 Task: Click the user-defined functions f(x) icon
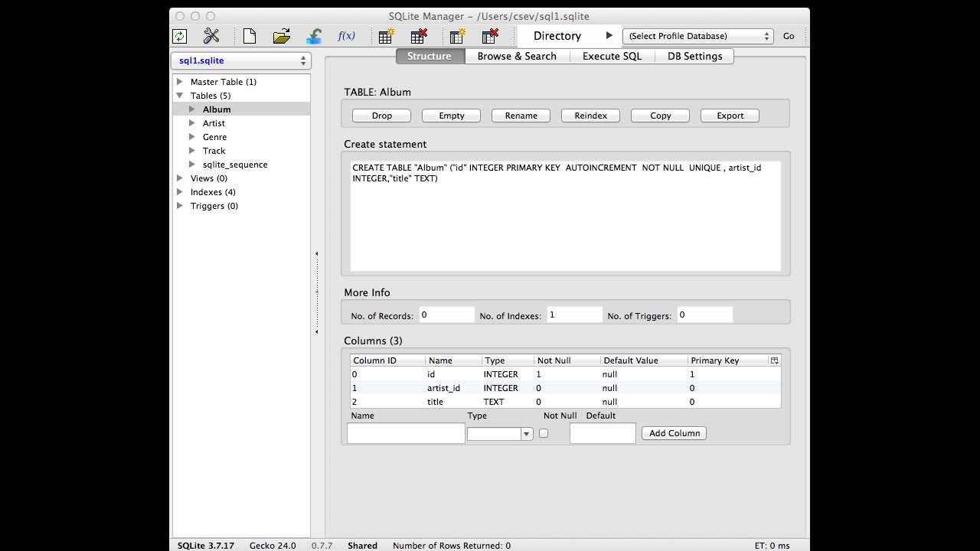pyautogui.click(x=346, y=36)
